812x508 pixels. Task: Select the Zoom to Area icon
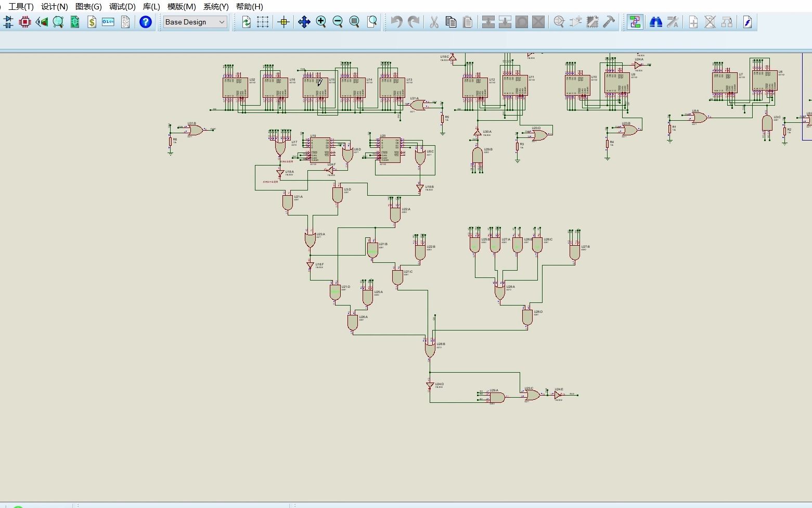pos(372,22)
